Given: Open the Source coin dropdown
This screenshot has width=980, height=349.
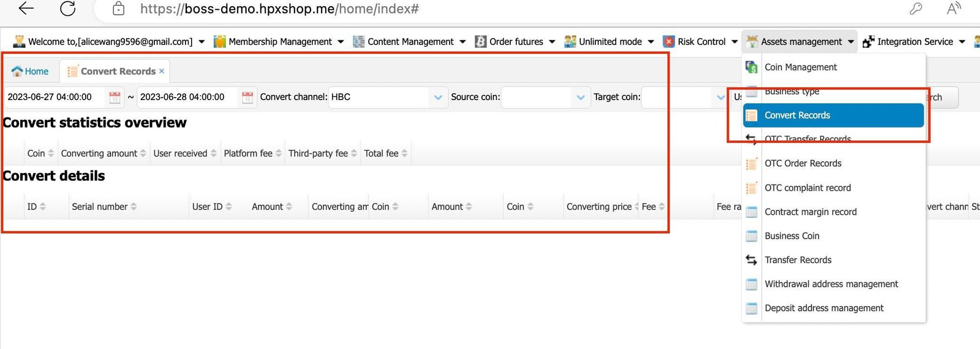Looking at the screenshot, I should coord(580,97).
